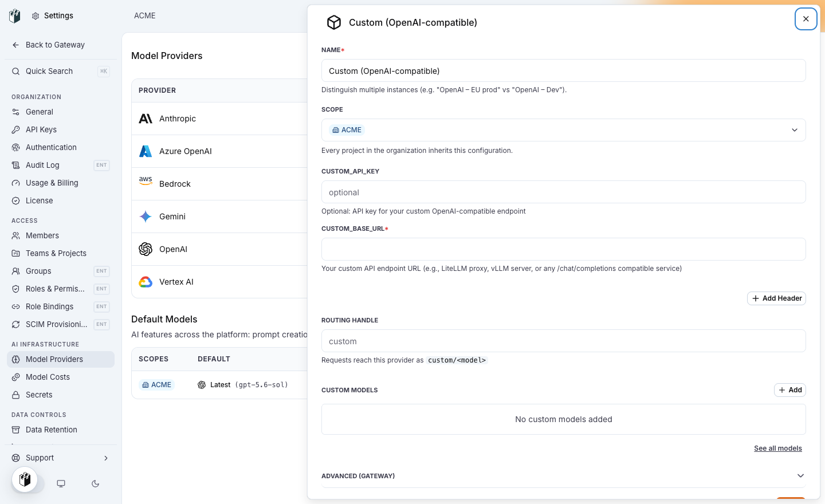Click ACME scope chip in Default Models table
Image resolution: width=825 pixels, height=504 pixels.
156,385
